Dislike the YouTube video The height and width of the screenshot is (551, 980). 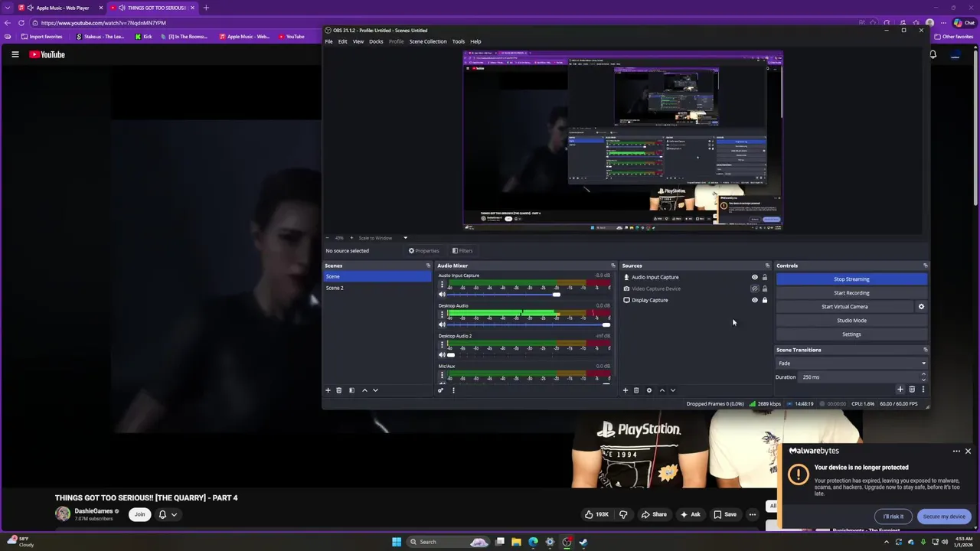coord(623,514)
